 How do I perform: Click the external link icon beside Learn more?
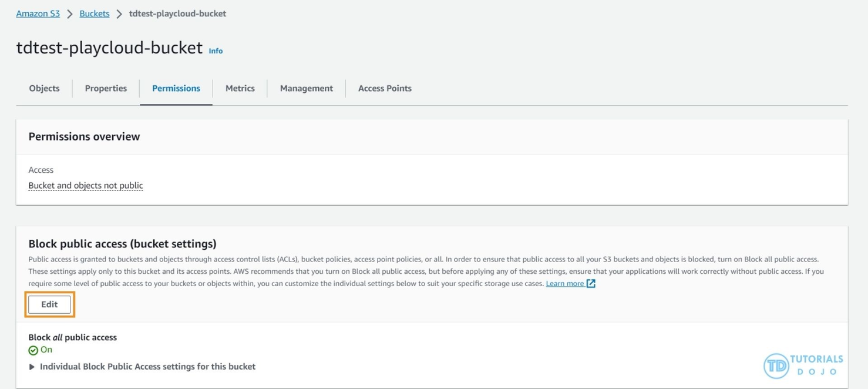click(x=591, y=284)
